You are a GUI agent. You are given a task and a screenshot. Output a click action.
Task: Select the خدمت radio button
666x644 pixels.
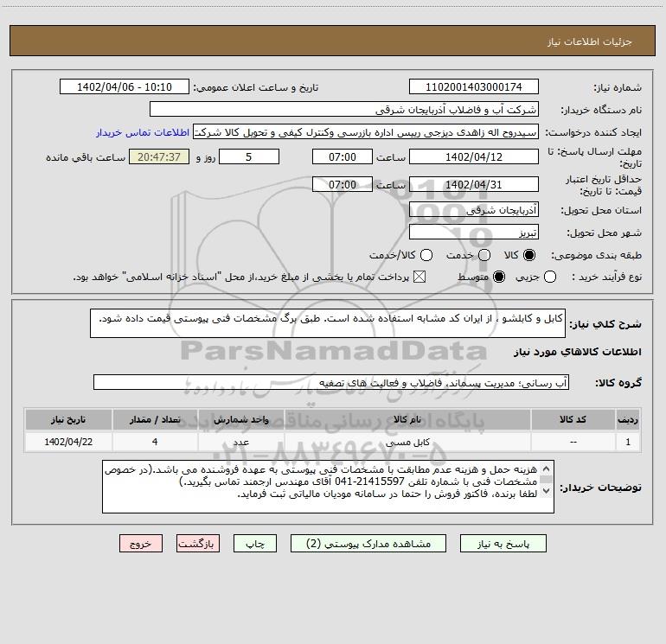pyautogui.click(x=484, y=255)
